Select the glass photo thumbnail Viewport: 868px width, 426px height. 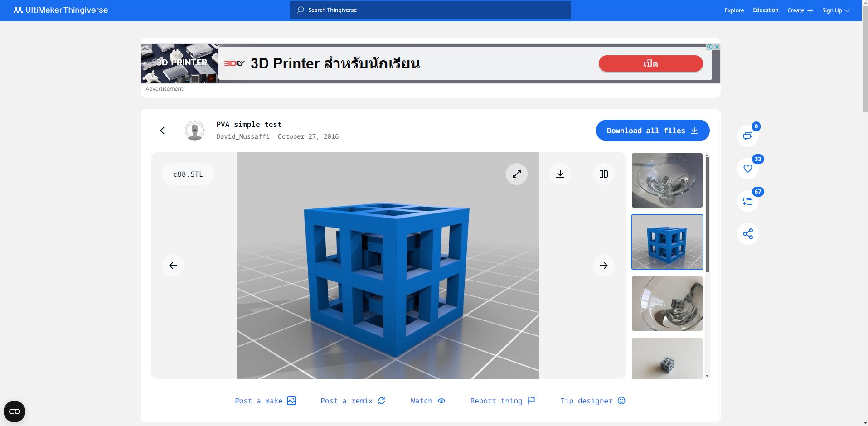click(666, 180)
